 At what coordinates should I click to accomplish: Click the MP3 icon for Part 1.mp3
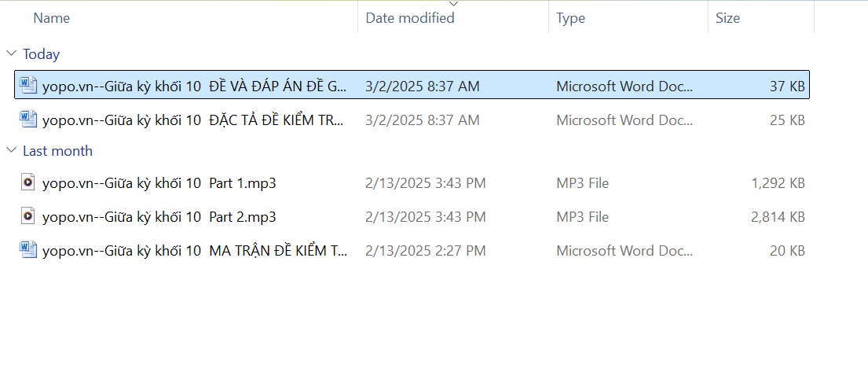28,183
